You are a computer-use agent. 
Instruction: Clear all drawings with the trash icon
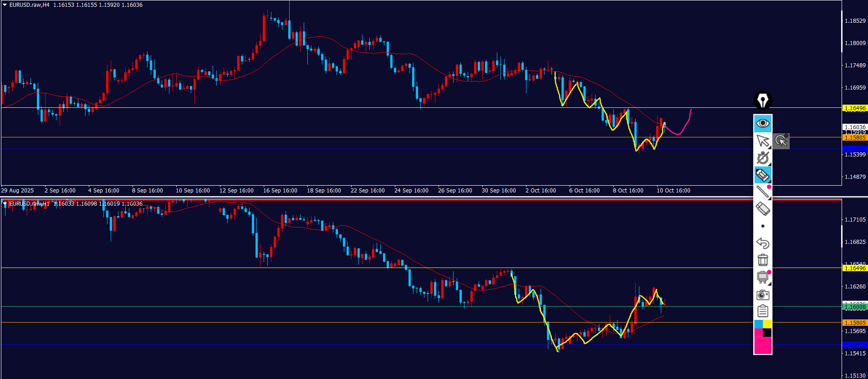763,260
